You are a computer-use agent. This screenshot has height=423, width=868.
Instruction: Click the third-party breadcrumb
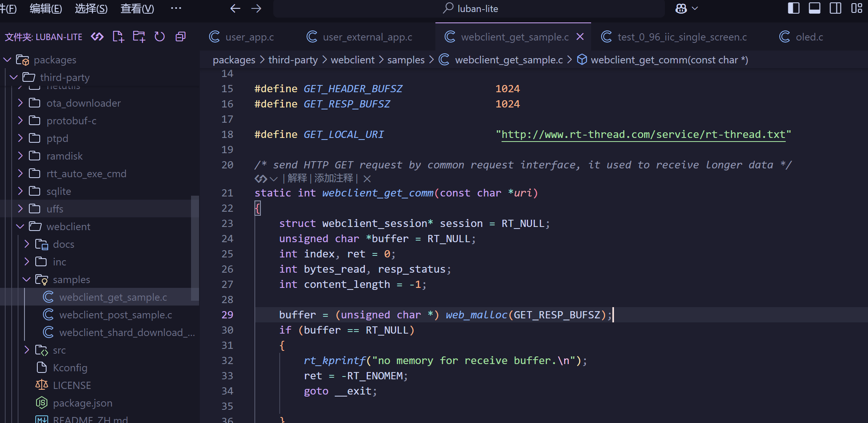(293, 60)
